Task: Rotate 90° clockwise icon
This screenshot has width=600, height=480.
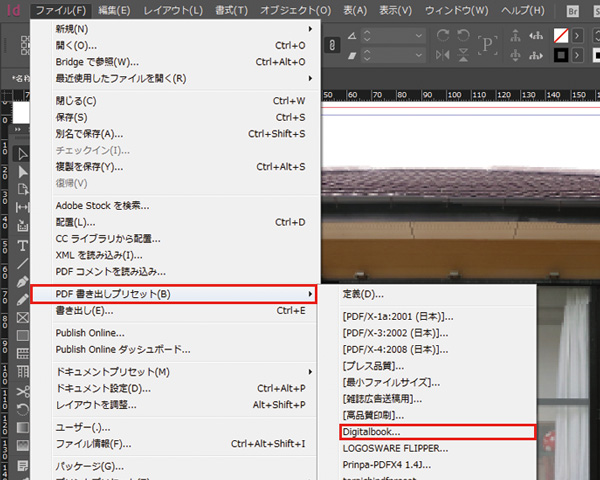Action: pos(443,36)
